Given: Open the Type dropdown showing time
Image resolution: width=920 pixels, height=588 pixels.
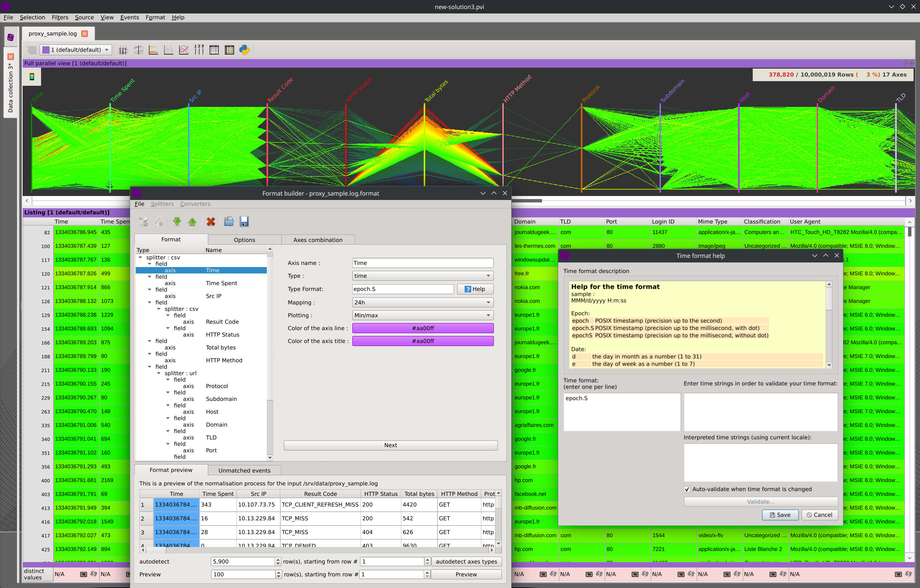Looking at the screenshot, I should (422, 276).
